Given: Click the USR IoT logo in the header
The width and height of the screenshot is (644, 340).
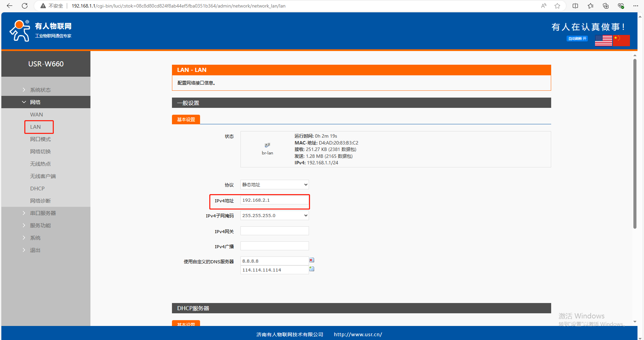Looking at the screenshot, I should pyautogui.click(x=40, y=30).
